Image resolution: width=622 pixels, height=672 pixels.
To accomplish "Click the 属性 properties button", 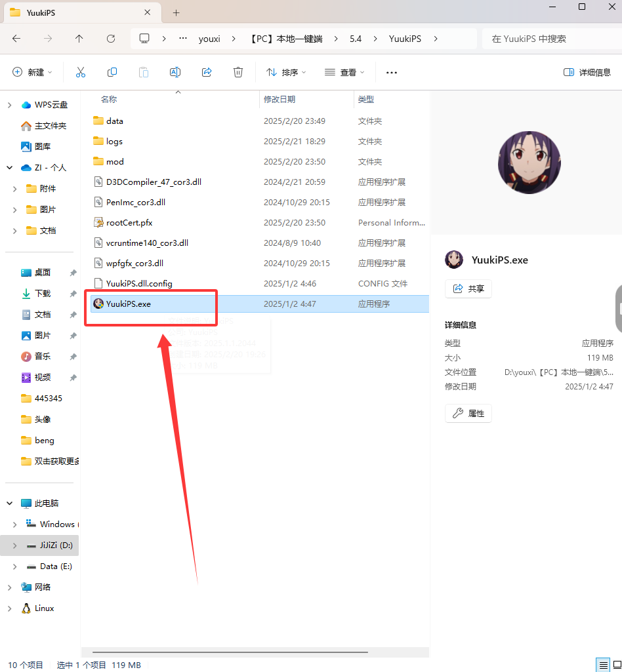I will [468, 414].
